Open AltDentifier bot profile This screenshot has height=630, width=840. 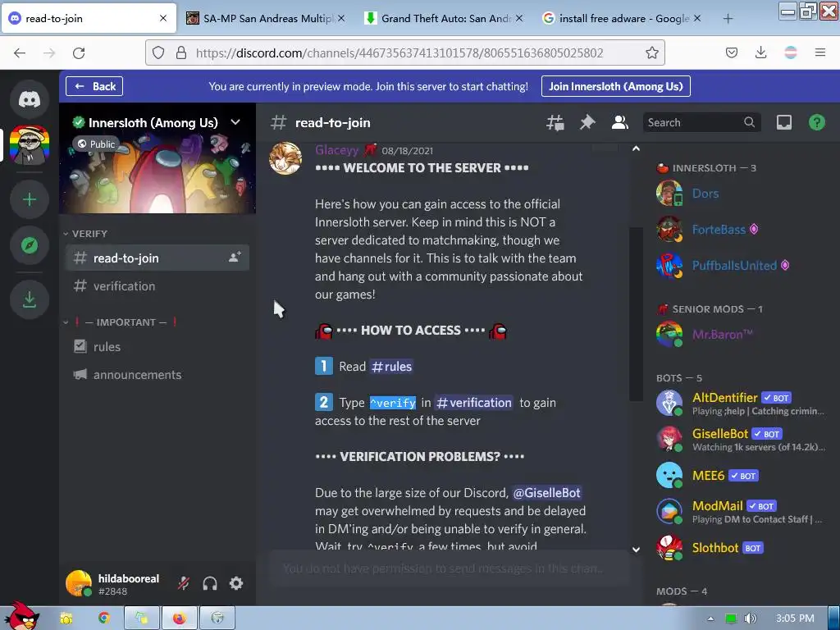point(742,404)
